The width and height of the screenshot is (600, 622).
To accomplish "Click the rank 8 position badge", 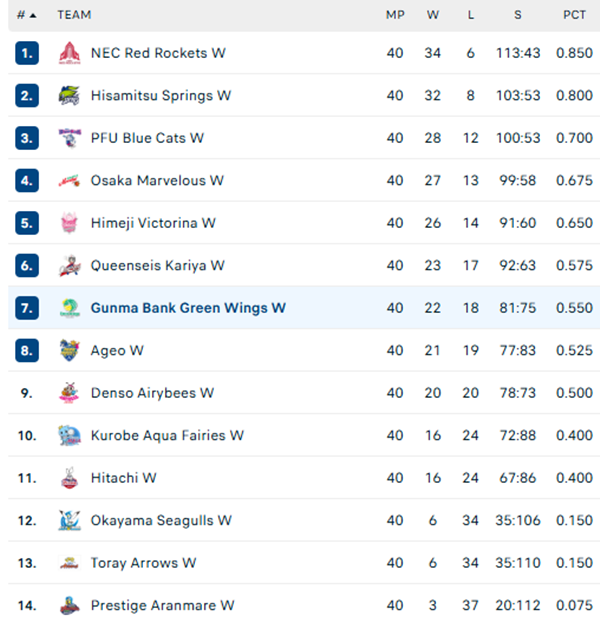I will (x=27, y=351).
